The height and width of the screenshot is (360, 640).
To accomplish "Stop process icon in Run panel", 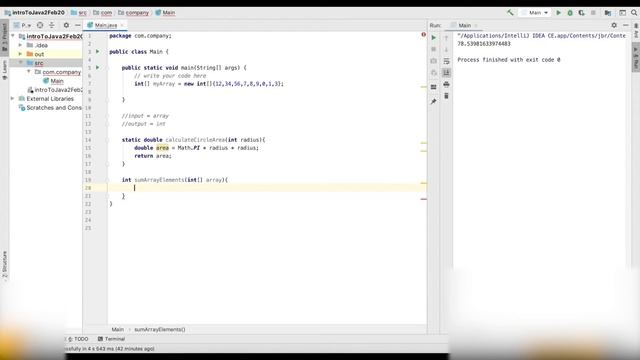I will point(433,49).
